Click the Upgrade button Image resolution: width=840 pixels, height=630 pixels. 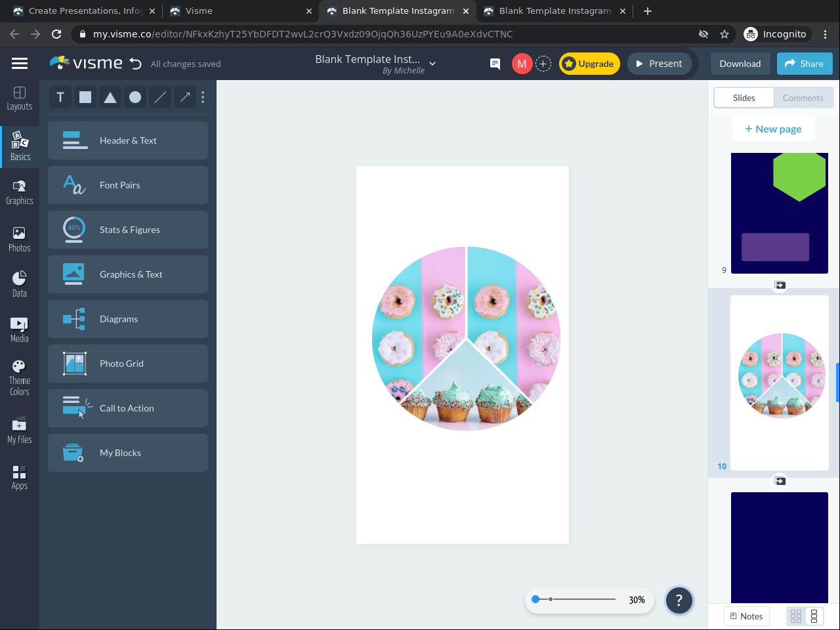pos(589,64)
